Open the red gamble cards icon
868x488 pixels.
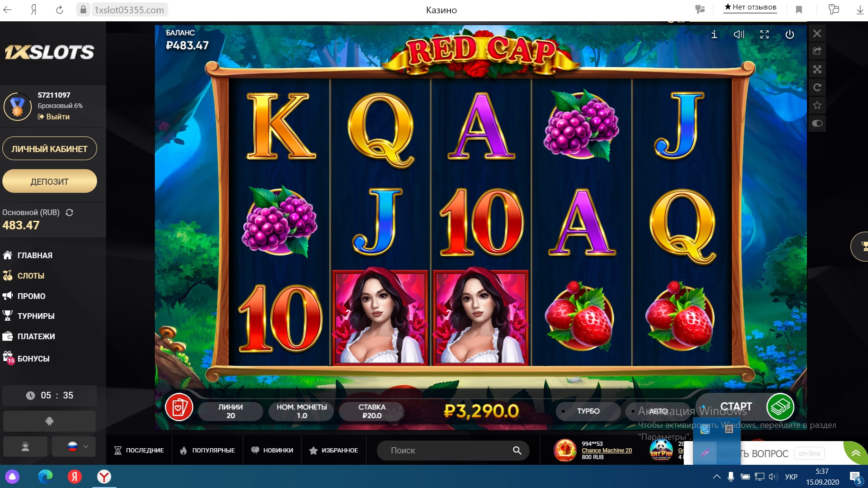(x=179, y=407)
